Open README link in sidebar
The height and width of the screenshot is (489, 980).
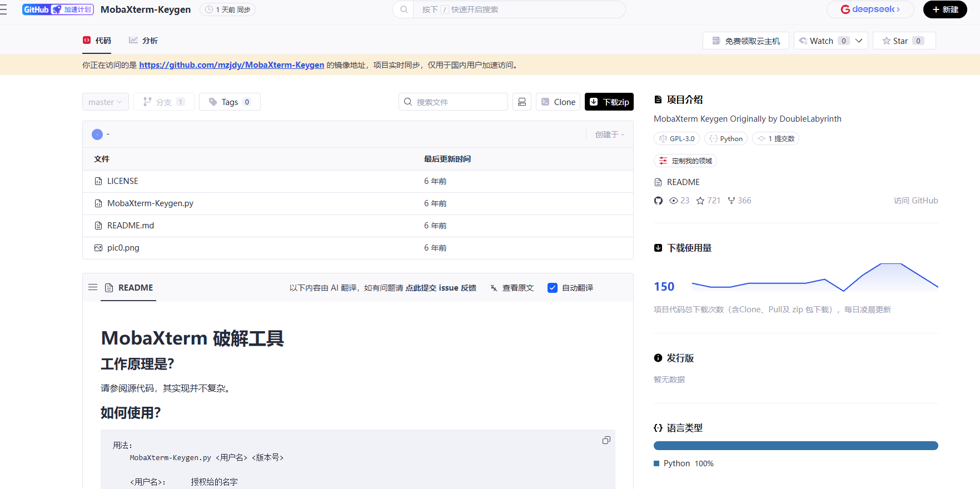683,182
